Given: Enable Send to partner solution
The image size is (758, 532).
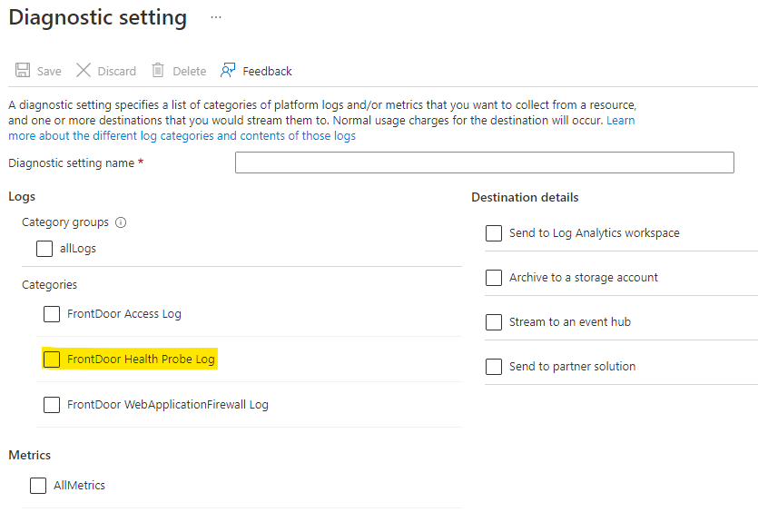Looking at the screenshot, I should click(x=493, y=366).
